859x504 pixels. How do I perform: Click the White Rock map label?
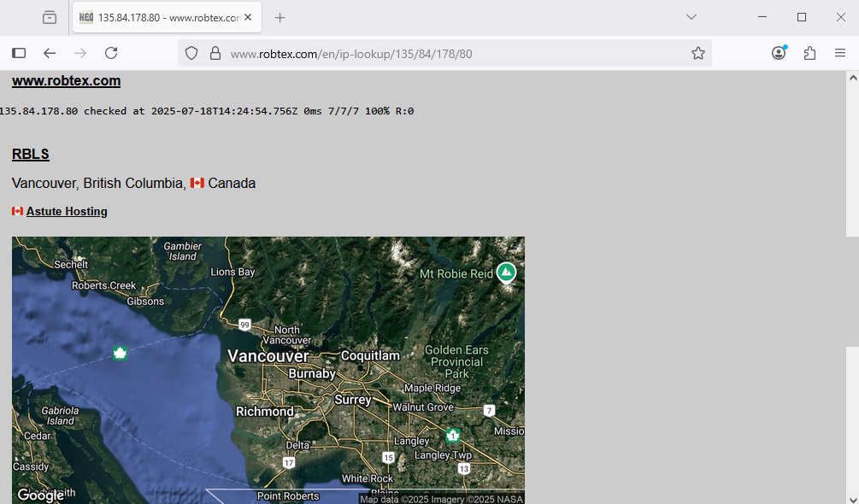click(x=368, y=479)
